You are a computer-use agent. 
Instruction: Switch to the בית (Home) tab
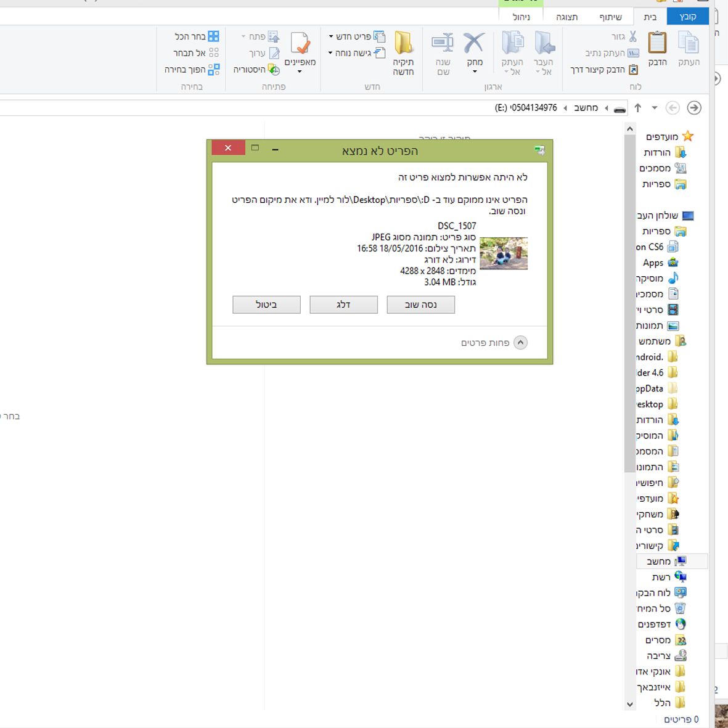[650, 17]
